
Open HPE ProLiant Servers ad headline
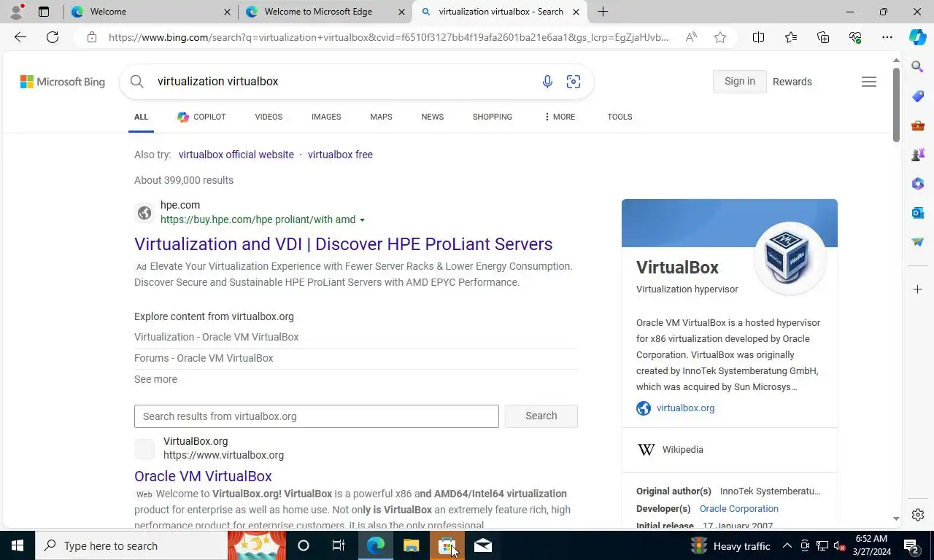pos(343,244)
